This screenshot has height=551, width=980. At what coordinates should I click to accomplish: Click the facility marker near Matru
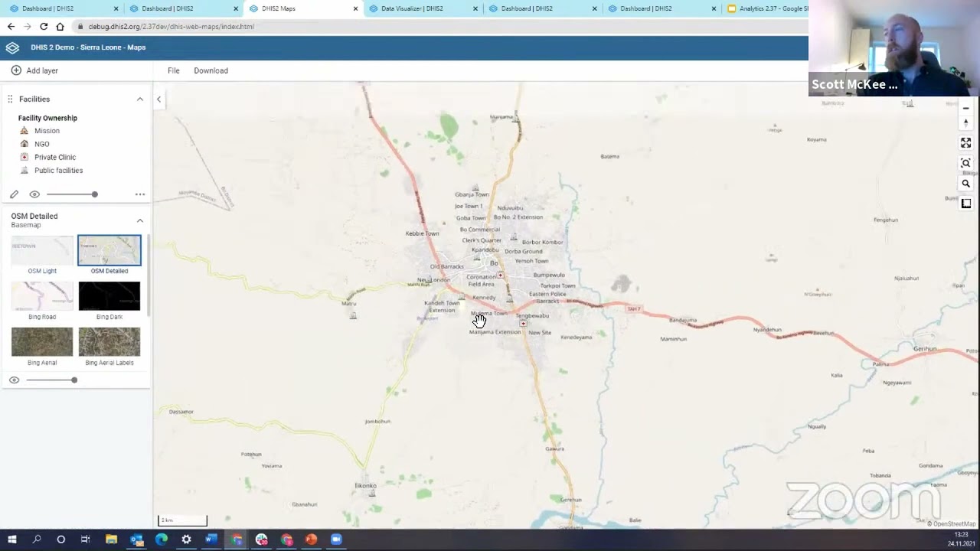pos(353,314)
